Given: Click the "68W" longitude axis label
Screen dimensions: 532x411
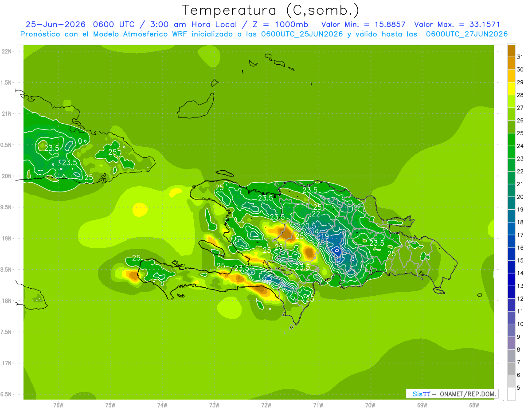Looking at the screenshot, I should coord(473,405).
